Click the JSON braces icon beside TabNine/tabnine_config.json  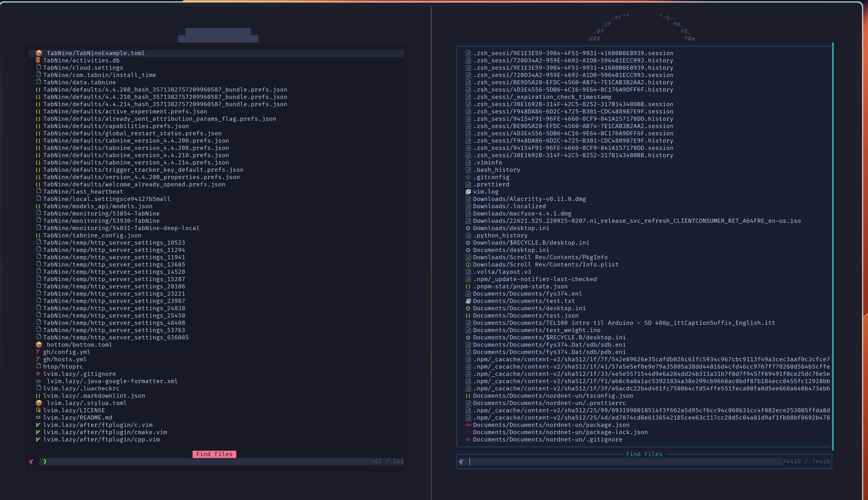[x=38, y=235]
